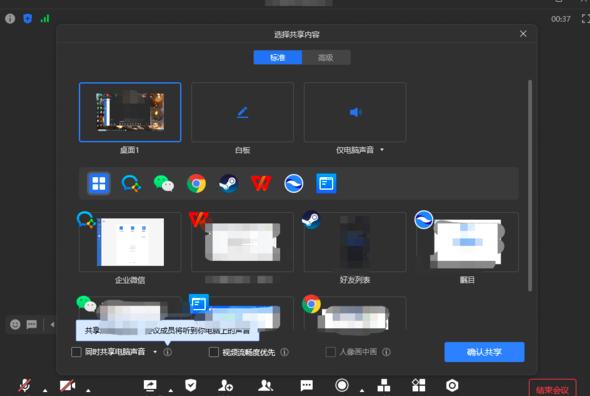590x396 pixels.
Task: Open the apps toolbar icon
Action: click(418, 385)
